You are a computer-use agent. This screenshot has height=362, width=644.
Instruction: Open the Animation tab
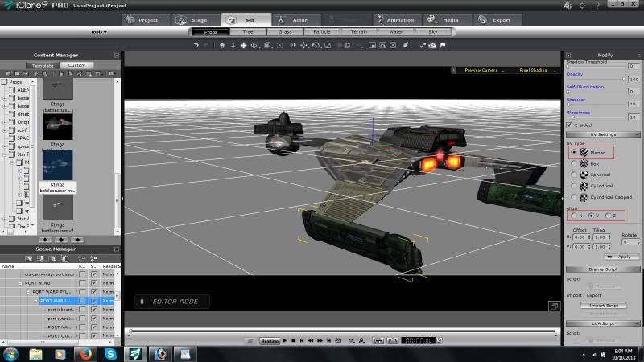[397, 19]
